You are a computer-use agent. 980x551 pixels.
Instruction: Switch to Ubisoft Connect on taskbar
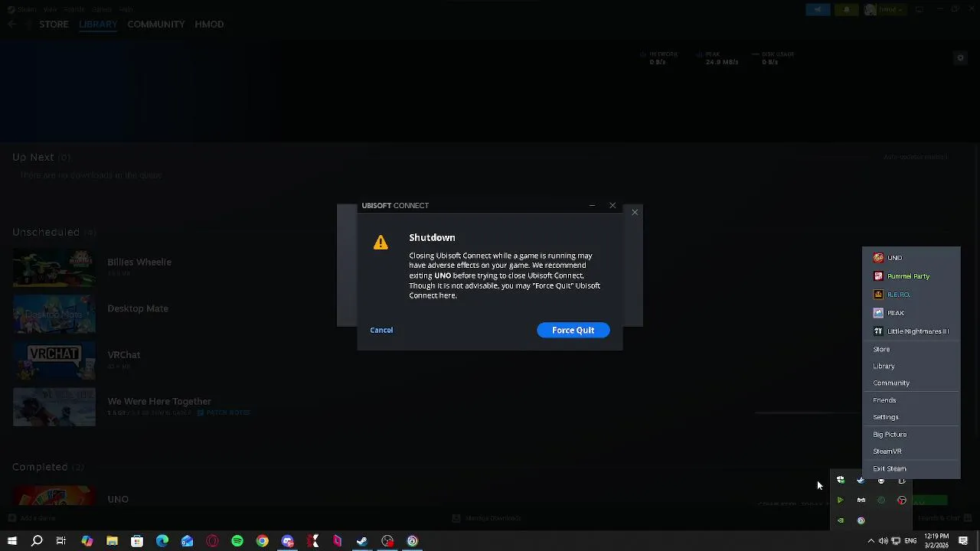click(x=413, y=541)
